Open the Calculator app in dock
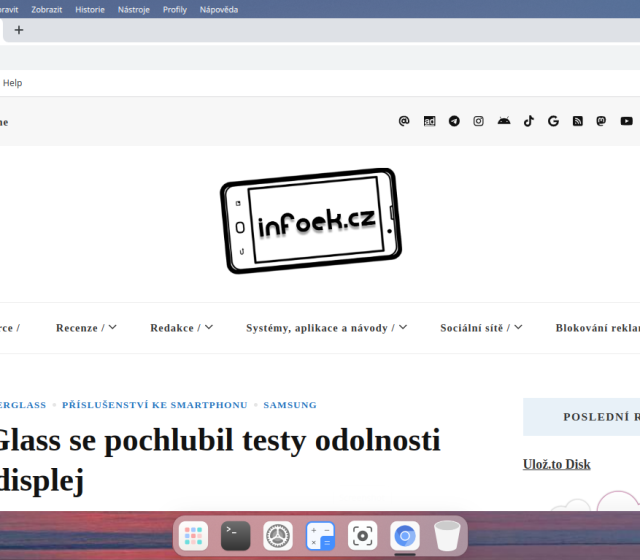This screenshot has height=560, width=640. (320, 536)
